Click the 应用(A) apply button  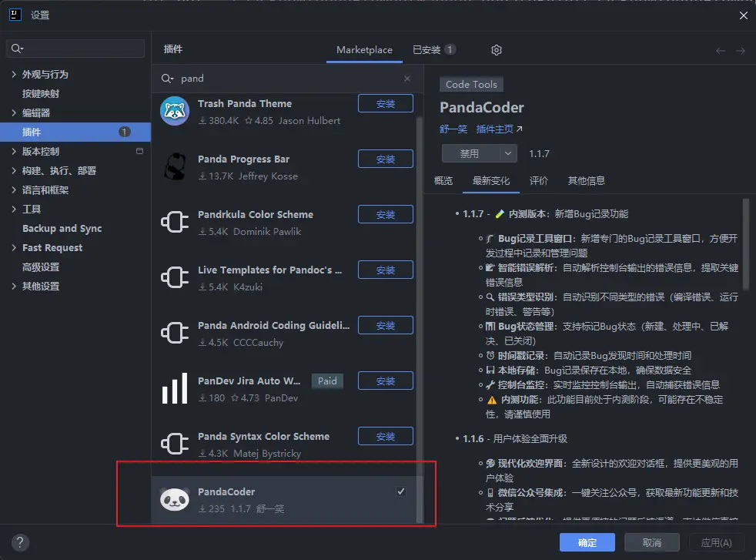click(717, 542)
